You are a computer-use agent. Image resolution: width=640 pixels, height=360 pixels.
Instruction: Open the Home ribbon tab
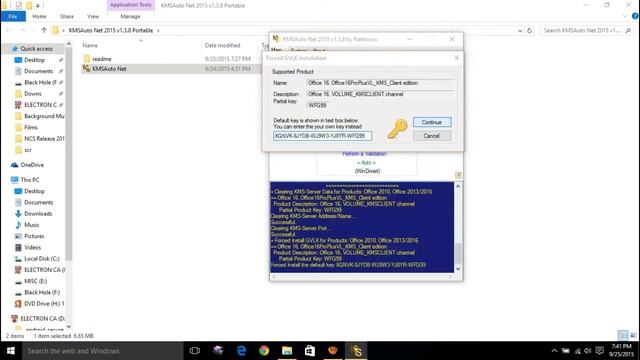pyautogui.click(x=39, y=16)
